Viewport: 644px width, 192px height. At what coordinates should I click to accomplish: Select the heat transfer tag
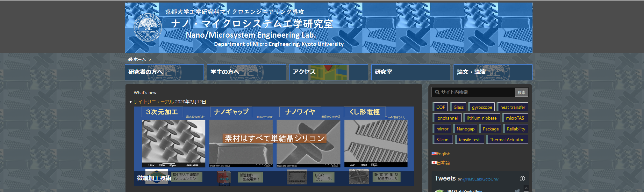click(512, 107)
